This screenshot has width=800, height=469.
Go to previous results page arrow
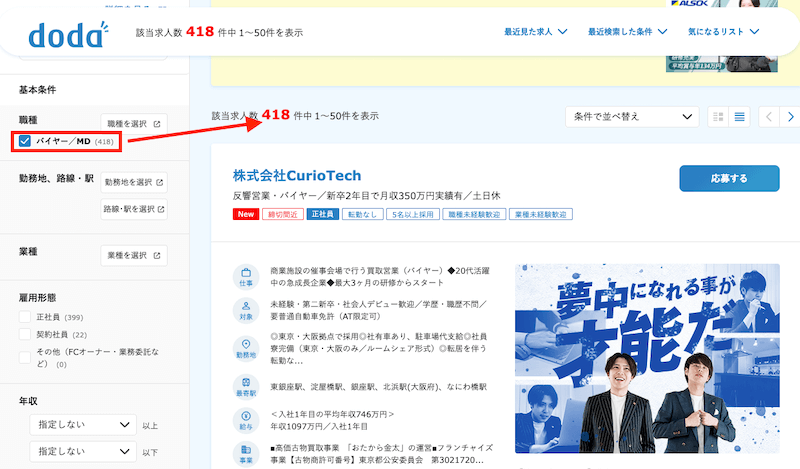[769, 117]
